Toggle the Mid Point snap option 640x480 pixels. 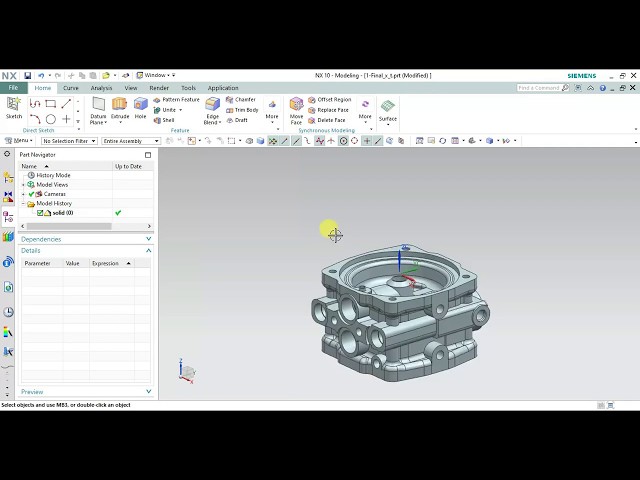[296, 141]
